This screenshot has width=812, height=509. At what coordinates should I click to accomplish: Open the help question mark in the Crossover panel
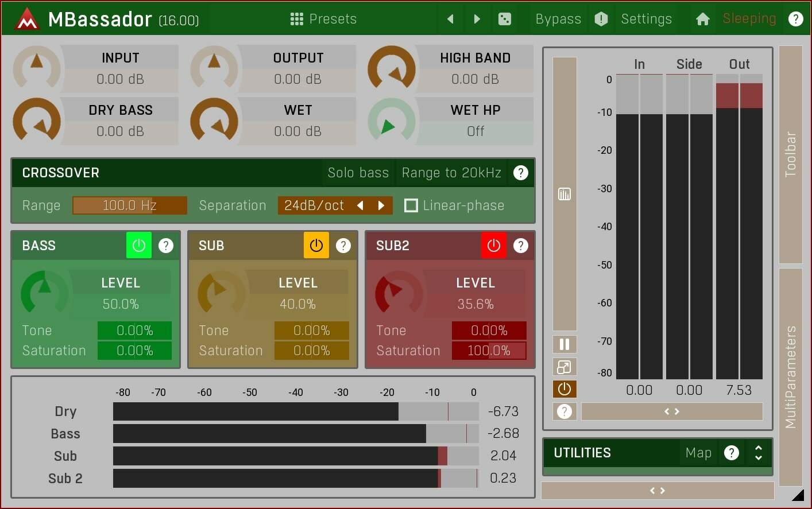click(520, 172)
